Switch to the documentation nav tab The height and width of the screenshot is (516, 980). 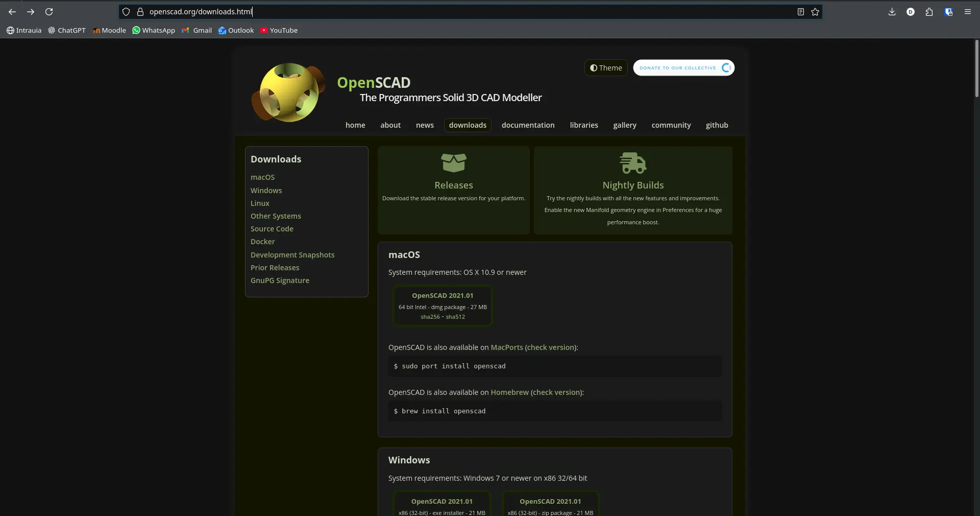(528, 125)
